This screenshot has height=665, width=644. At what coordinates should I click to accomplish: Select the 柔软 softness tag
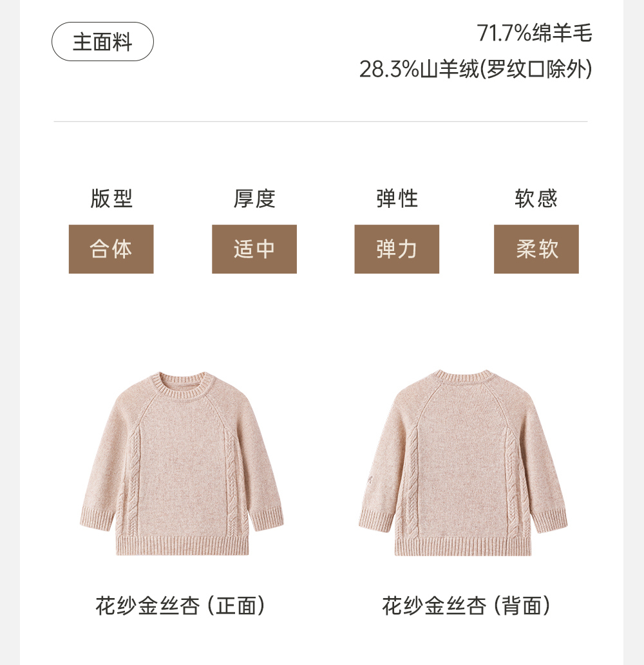536,249
